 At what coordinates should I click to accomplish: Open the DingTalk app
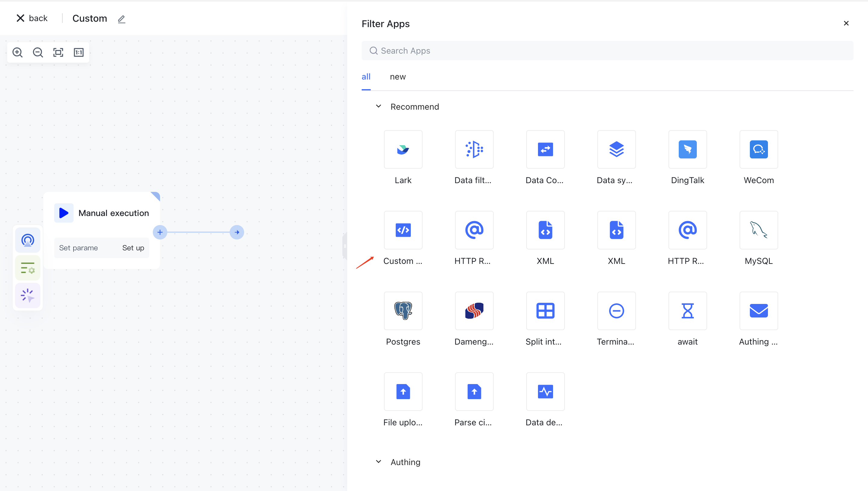[687, 149]
